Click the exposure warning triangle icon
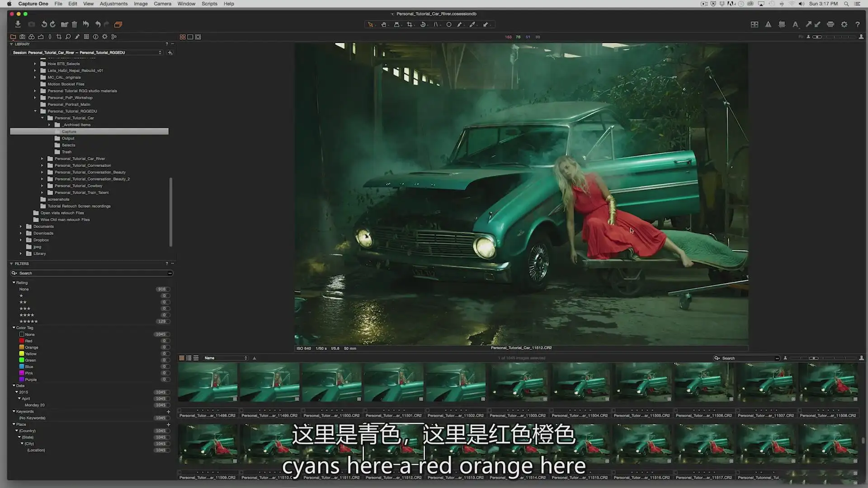This screenshot has width=868, height=488. point(768,24)
